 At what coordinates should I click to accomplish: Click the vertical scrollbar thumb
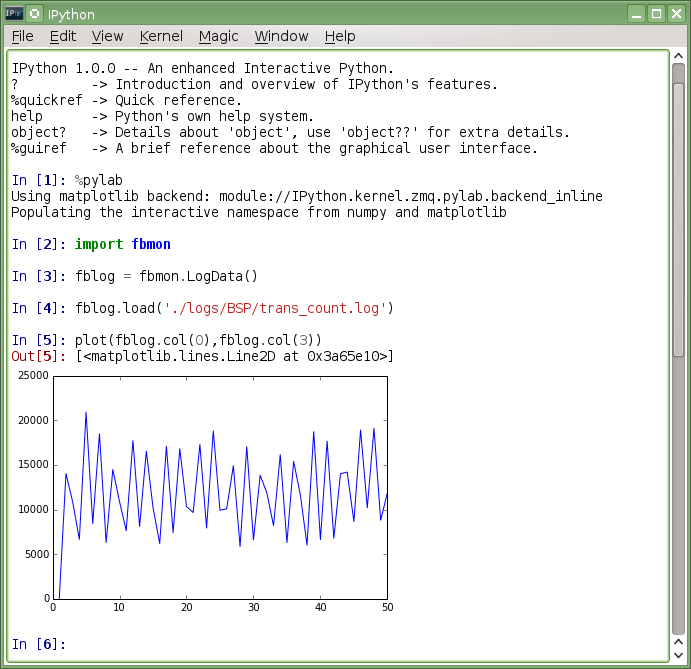(x=679, y=219)
